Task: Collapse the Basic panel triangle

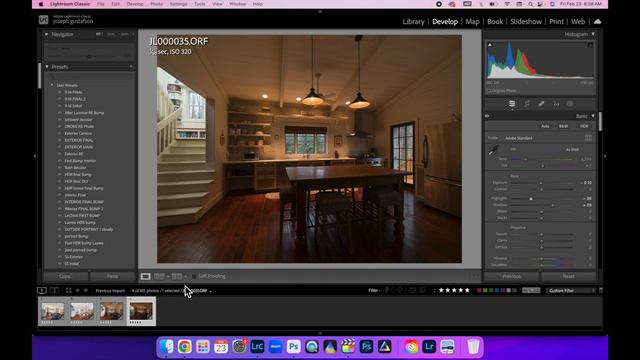Action: pos(593,116)
